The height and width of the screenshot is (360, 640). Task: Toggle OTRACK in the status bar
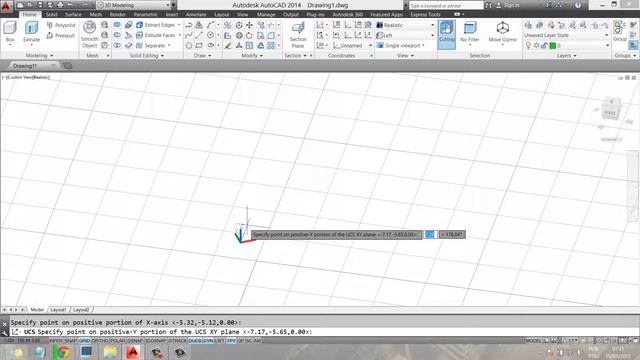[x=178, y=341]
